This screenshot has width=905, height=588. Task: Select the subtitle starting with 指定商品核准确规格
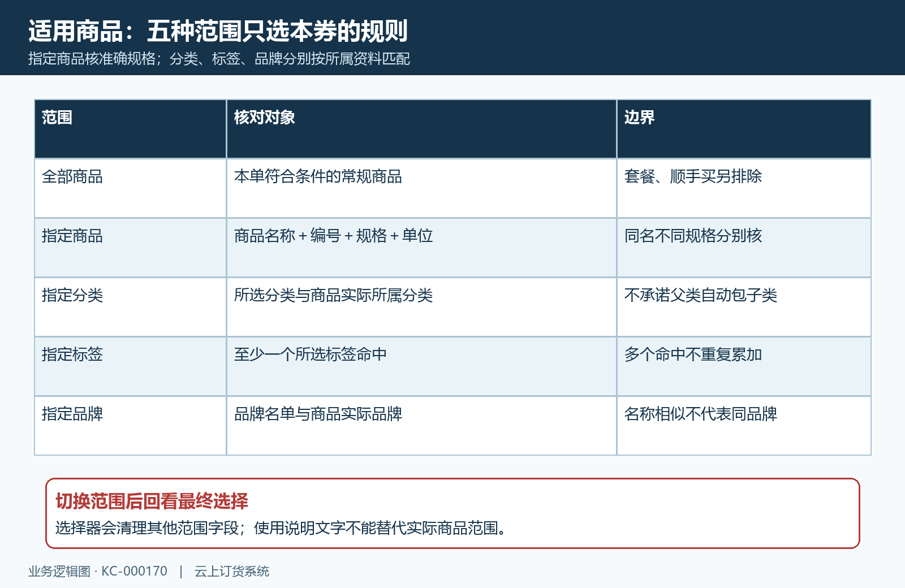(219, 59)
